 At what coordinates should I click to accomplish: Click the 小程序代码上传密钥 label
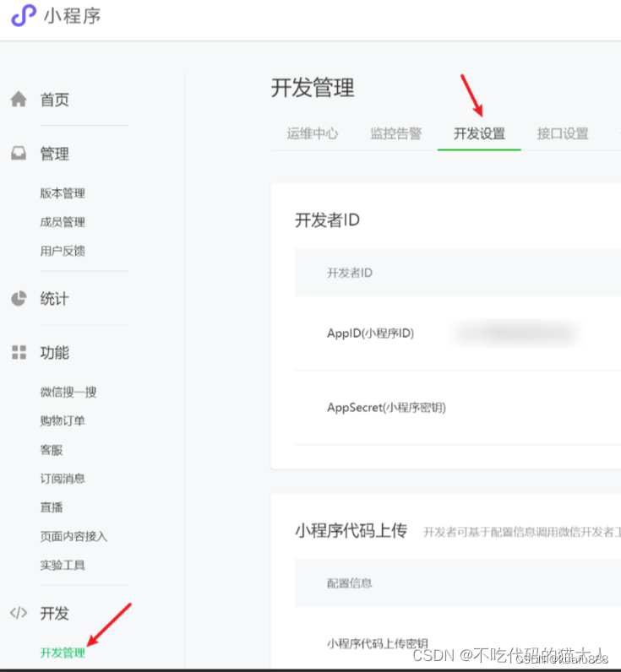click(378, 643)
